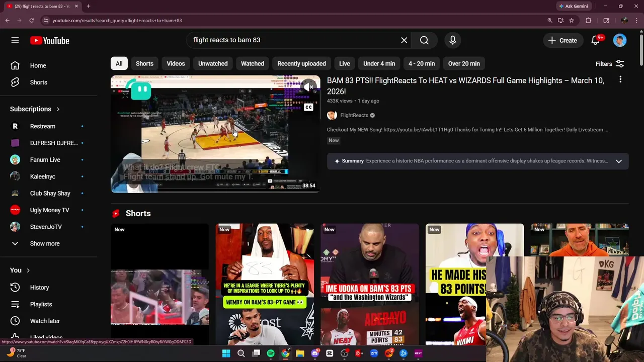This screenshot has width=644, height=362.
Task: Open File Explorer from the taskbar
Action: coord(300,353)
